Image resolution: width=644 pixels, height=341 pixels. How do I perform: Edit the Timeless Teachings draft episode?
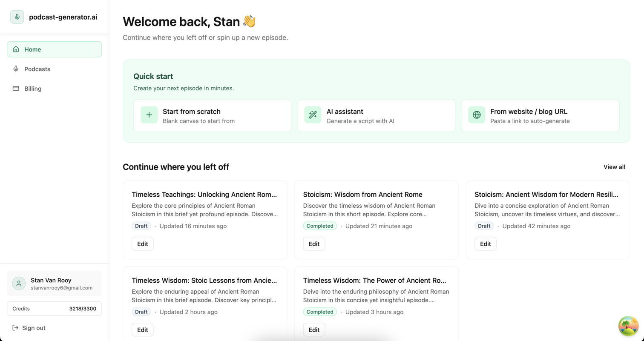142,244
